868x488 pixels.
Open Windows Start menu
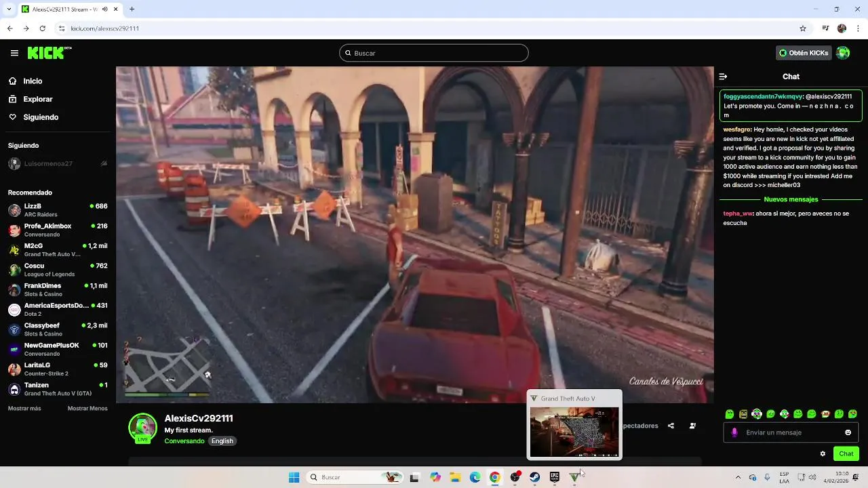(294, 477)
